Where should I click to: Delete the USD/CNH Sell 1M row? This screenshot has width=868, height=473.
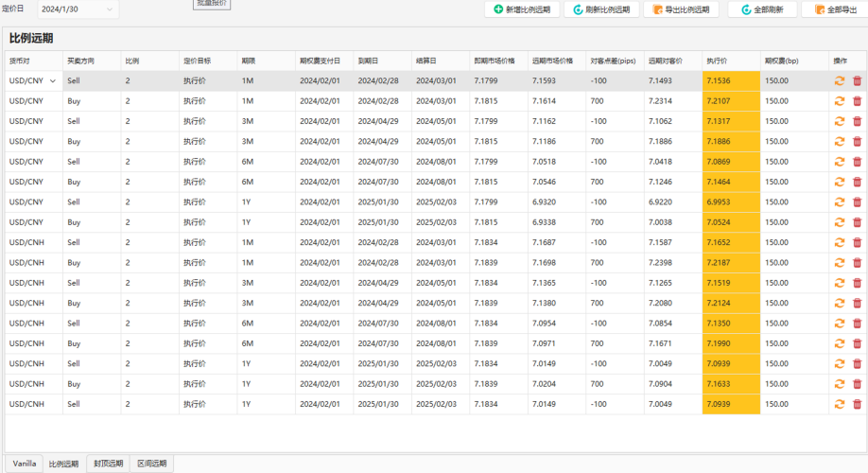click(x=857, y=242)
